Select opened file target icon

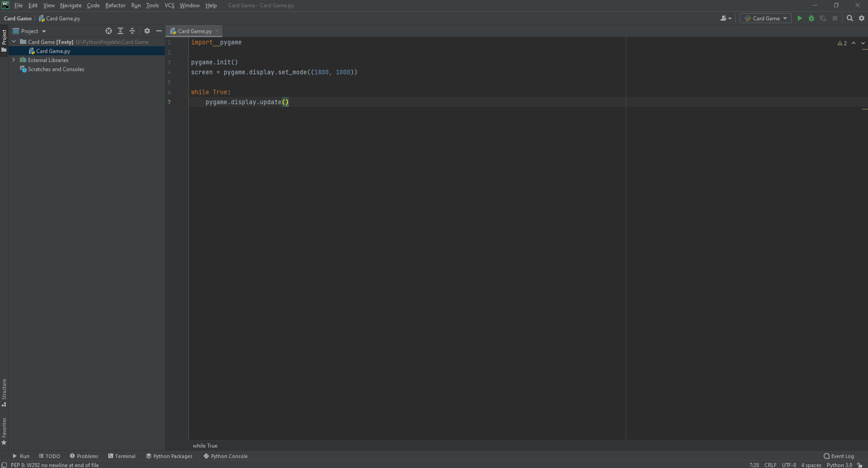pos(109,31)
